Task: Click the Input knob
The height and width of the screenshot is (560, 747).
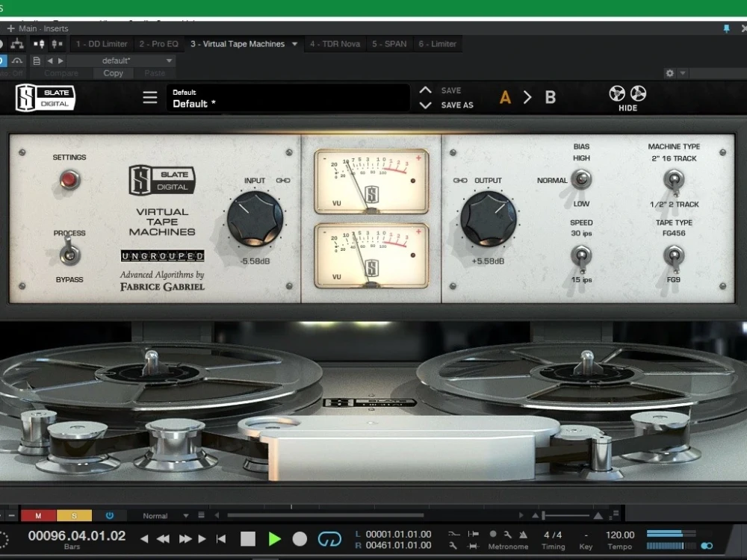Action: 255,219
